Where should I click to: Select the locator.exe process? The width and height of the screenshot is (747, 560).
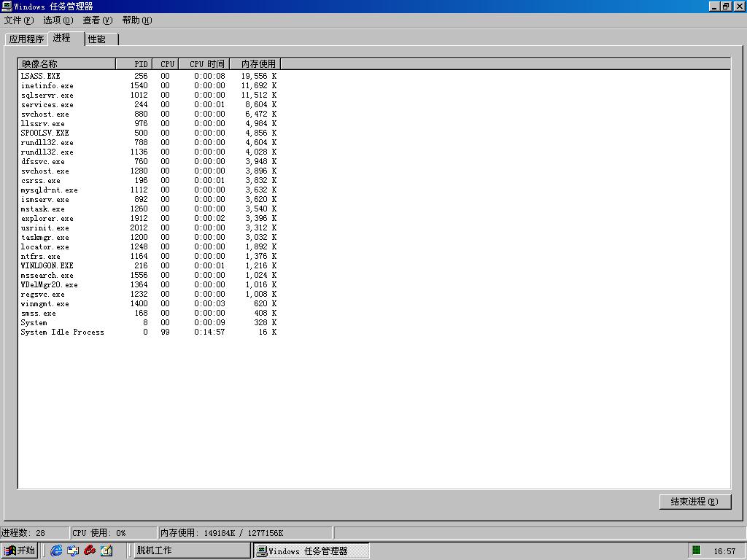(149, 246)
